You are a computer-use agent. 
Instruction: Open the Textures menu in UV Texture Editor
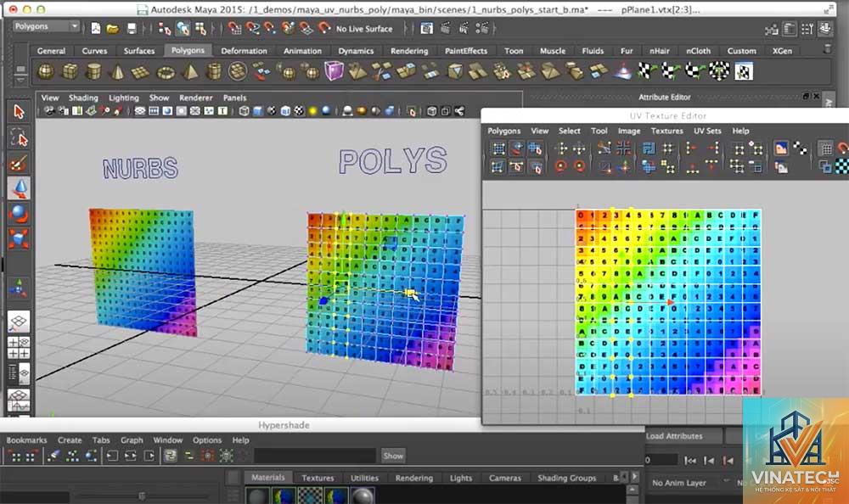(666, 131)
